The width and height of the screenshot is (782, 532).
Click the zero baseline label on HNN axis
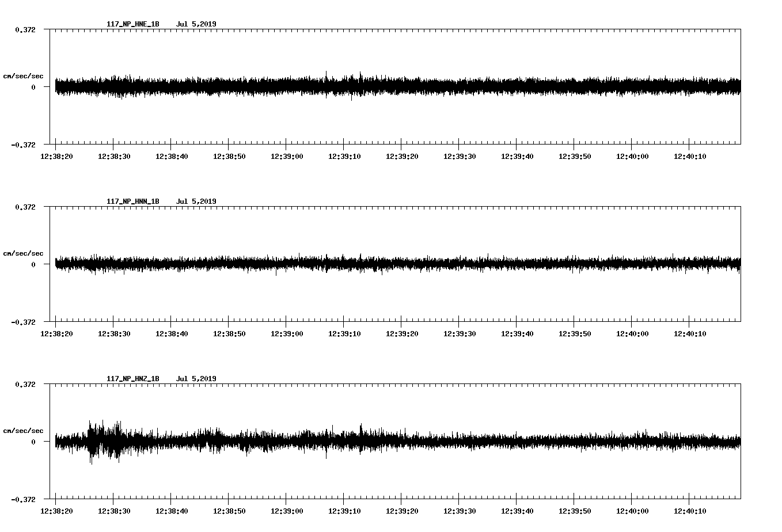(33, 265)
